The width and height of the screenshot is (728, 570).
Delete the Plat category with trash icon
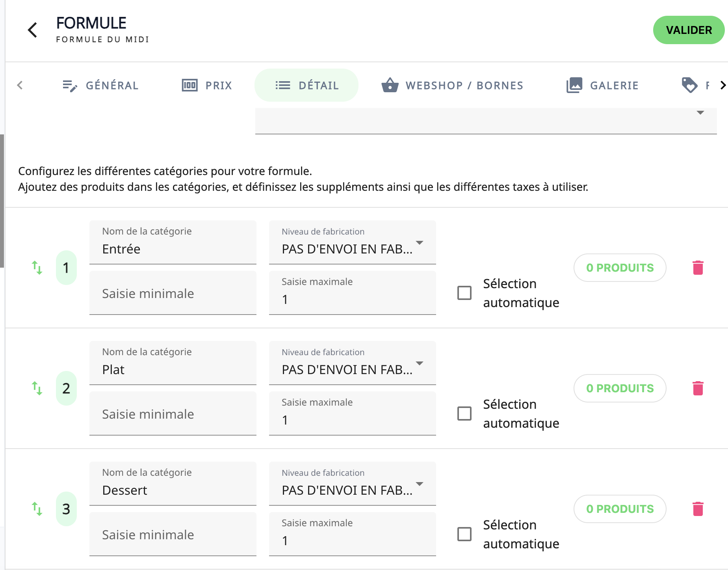(698, 388)
